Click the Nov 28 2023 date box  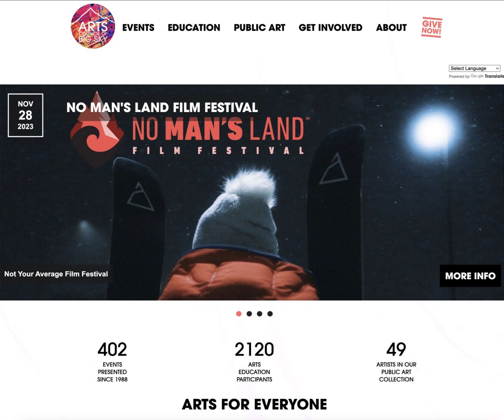tap(26, 115)
